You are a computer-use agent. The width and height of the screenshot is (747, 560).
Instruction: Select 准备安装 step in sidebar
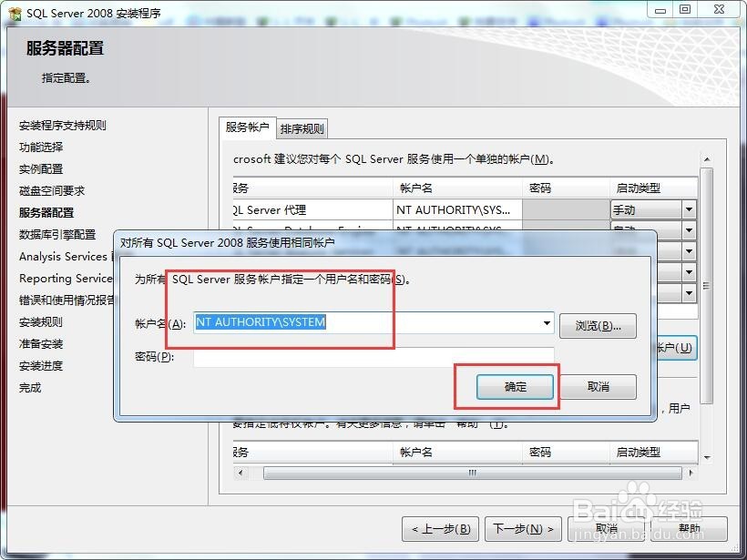(x=41, y=344)
